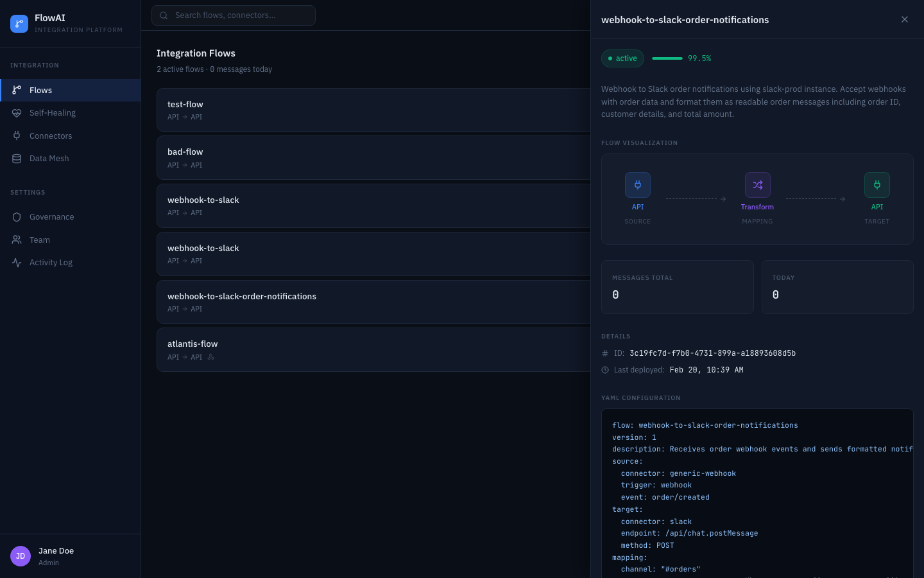Screen dimensions: 924x578
Task: Navigate to the Team settings entry
Action: click(x=39, y=240)
